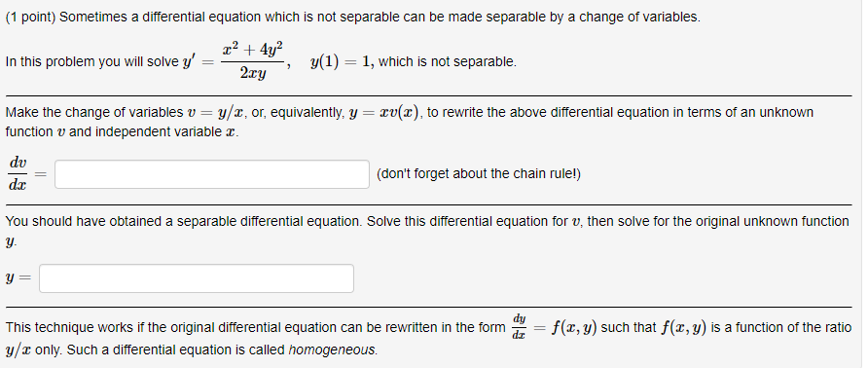Click the dy/dx fraction in last paragraph
Viewport: 868px width, 368px height.
[x=520, y=326]
